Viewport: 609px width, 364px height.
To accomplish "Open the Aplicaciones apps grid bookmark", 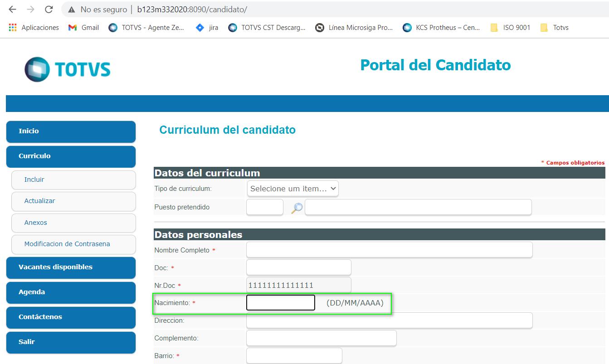I will 34,28.
